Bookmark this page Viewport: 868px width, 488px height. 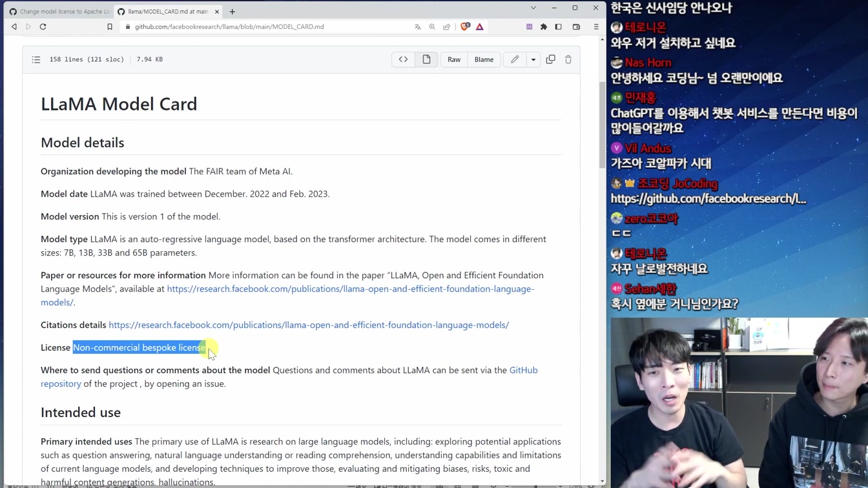pyautogui.click(x=110, y=27)
